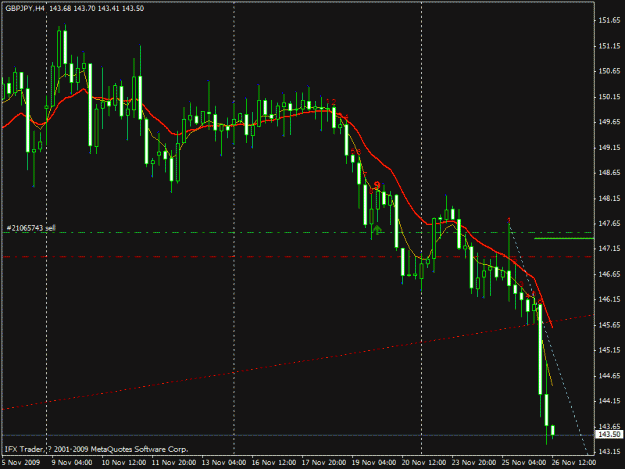This screenshot has width=625, height=469.
Task: Click the 143.15 price axis label
Action: pyautogui.click(x=609, y=451)
